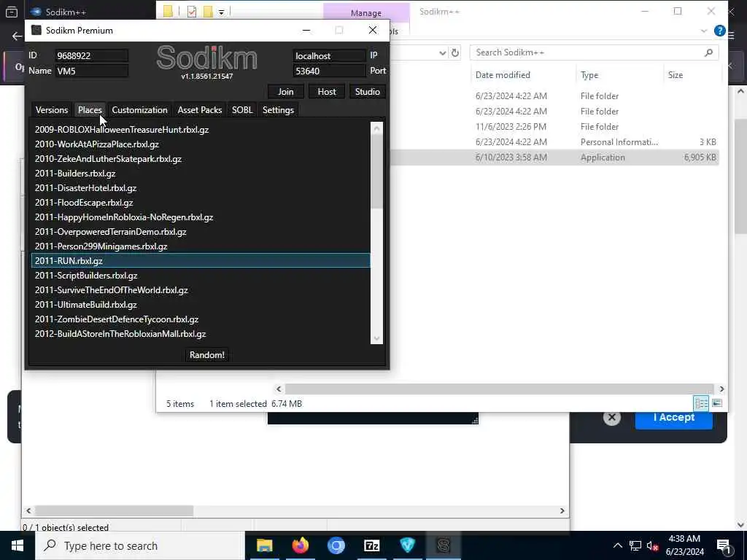This screenshot has height=560, width=747.
Task: Click the Explorer properties quick access icon
Action: [x=192, y=12]
